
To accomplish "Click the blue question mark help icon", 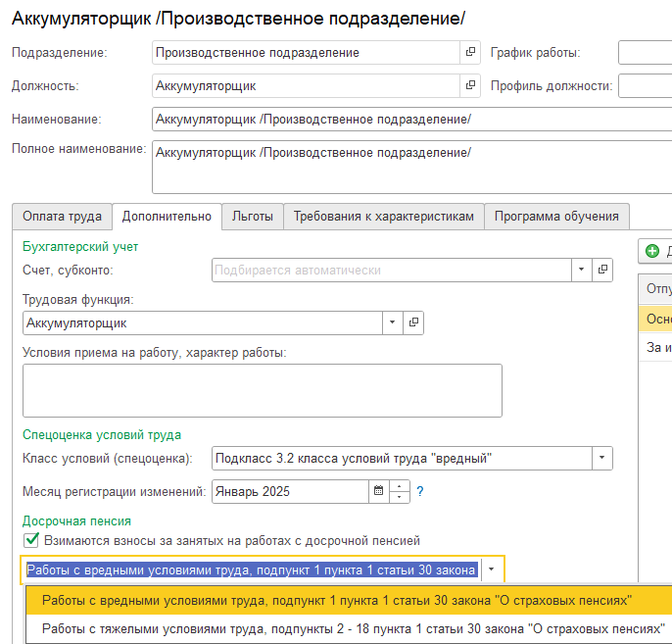I will click(420, 491).
